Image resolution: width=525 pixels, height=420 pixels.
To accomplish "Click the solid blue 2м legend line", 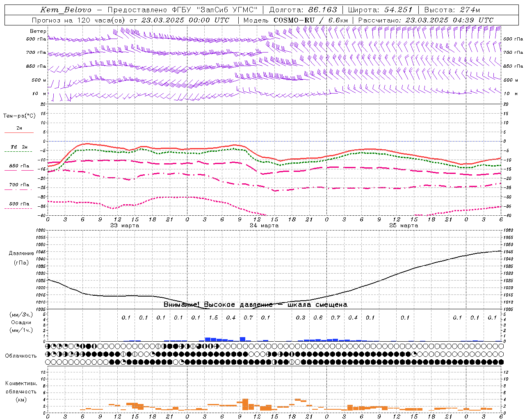I will click(19, 132).
